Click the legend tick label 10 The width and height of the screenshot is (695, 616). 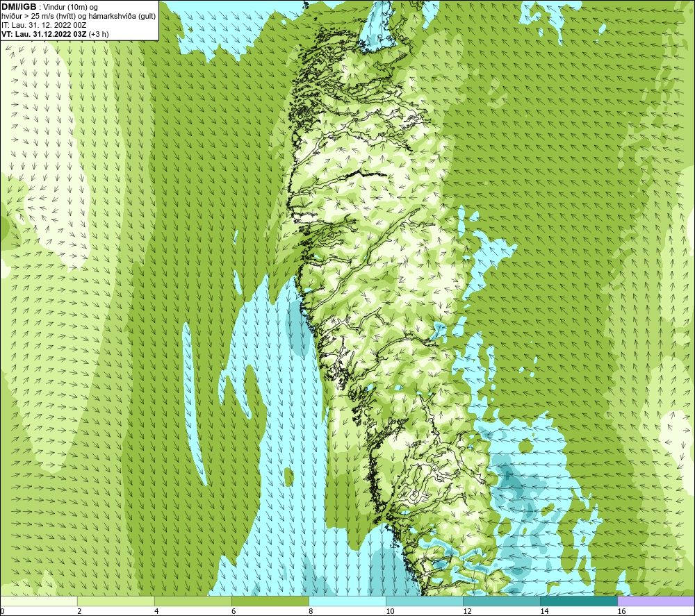[390, 611]
